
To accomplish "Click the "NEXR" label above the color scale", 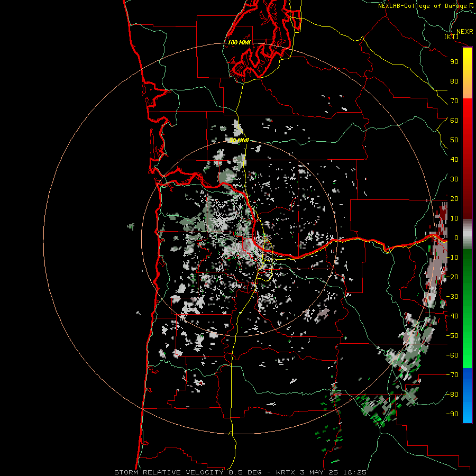I will coord(465,32).
